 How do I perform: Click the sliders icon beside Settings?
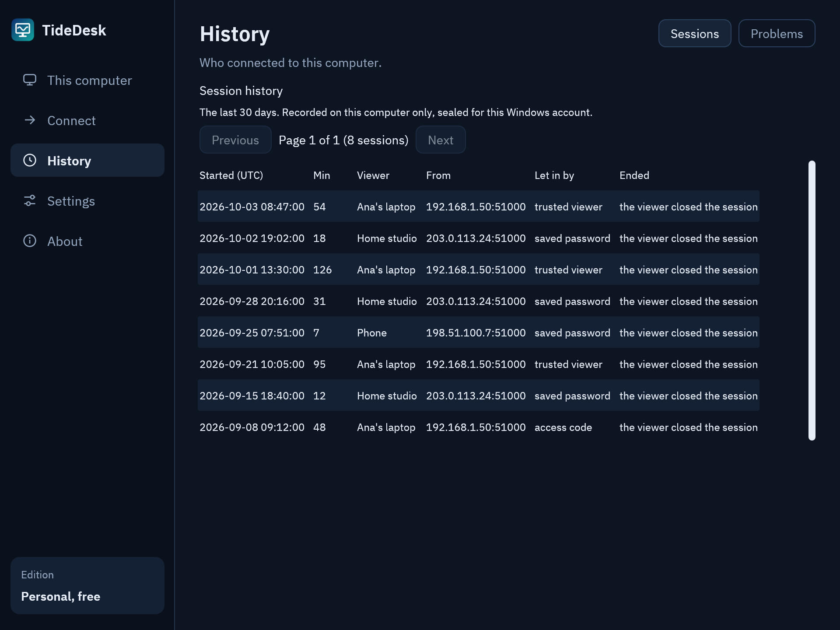click(x=30, y=201)
